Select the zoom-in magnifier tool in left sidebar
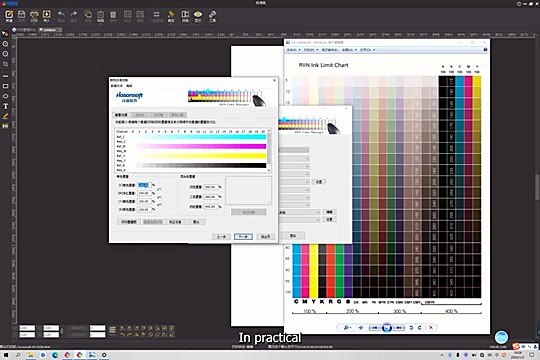This screenshot has width=540, height=360. pyautogui.click(x=5, y=44)
